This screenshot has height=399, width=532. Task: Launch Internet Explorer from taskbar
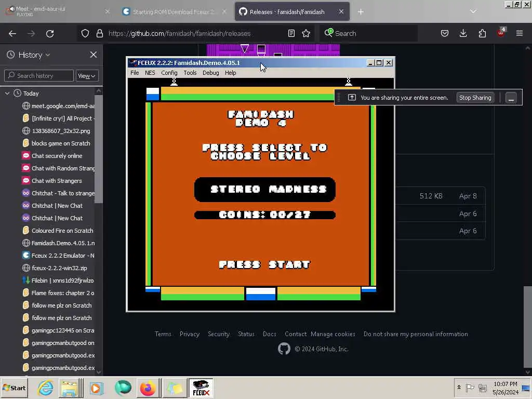click(46, 388)
